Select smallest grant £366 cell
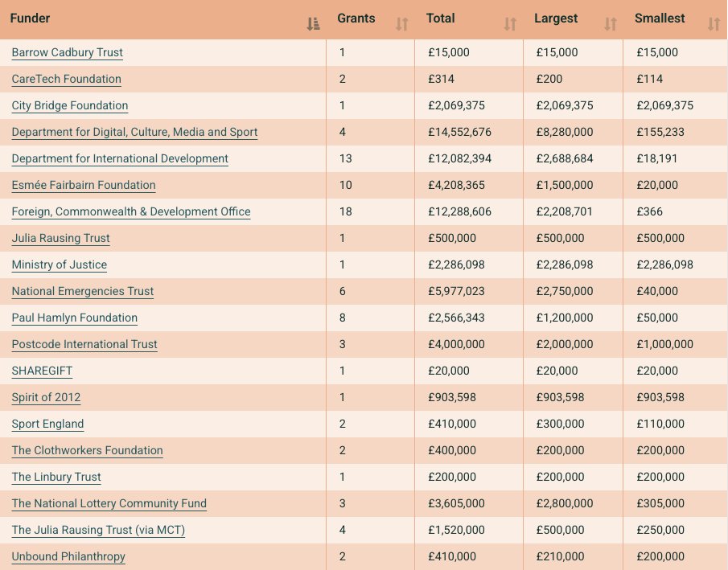 676,211
